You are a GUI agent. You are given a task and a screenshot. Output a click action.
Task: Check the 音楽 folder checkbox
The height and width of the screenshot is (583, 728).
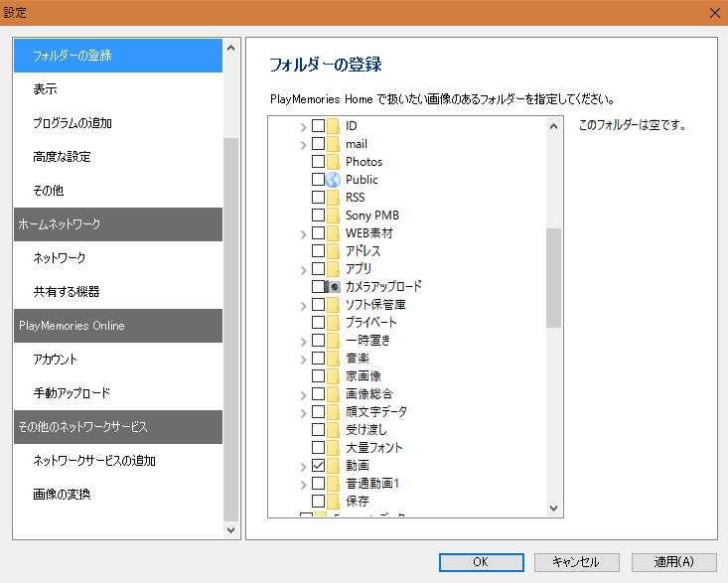point(318,358)
